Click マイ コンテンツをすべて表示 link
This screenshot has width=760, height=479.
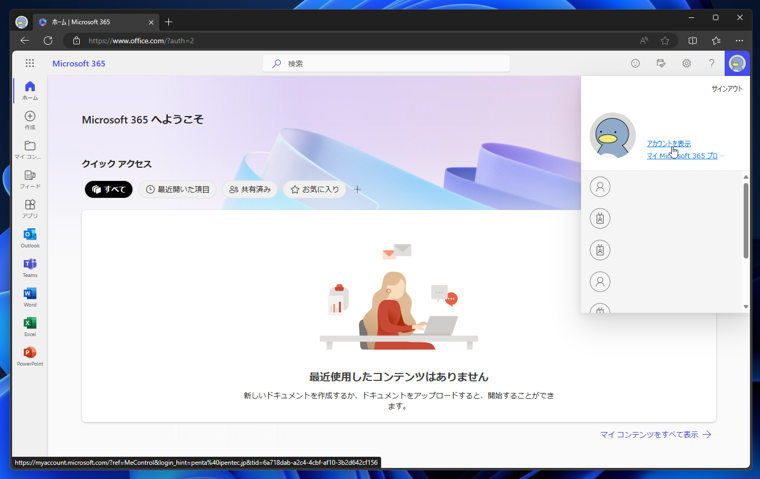pos(655,434)
